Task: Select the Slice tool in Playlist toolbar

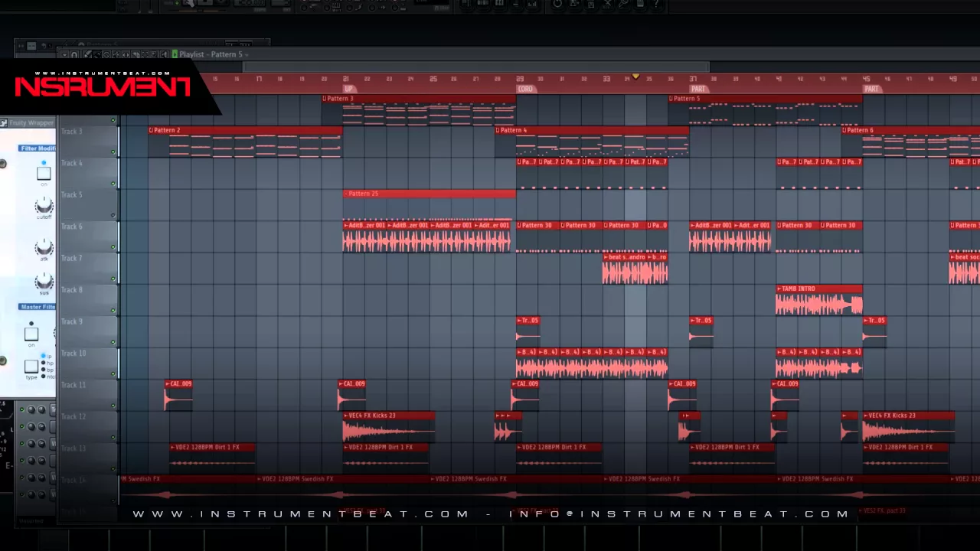Action: point(136,54)
